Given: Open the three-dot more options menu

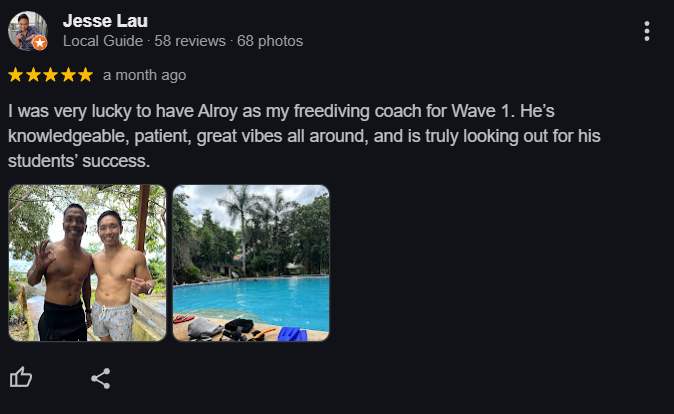Looking at the screenshot, I should [646, 31].
